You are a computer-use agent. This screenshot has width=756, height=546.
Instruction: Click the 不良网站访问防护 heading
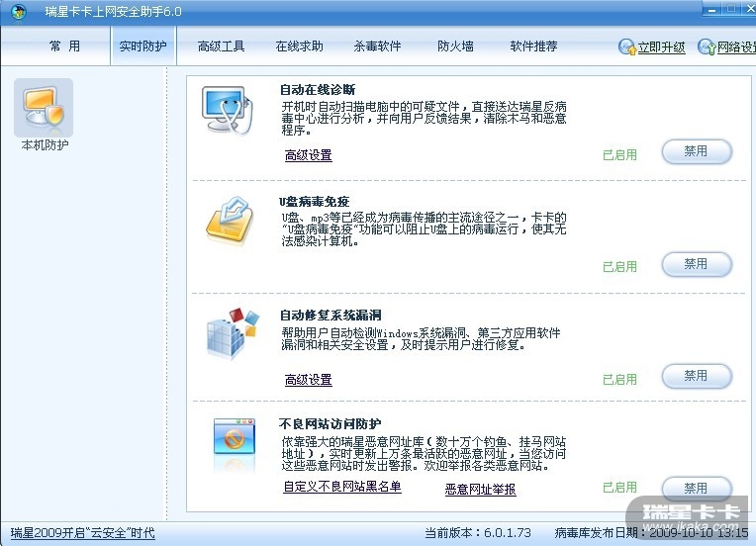point(331,424)
